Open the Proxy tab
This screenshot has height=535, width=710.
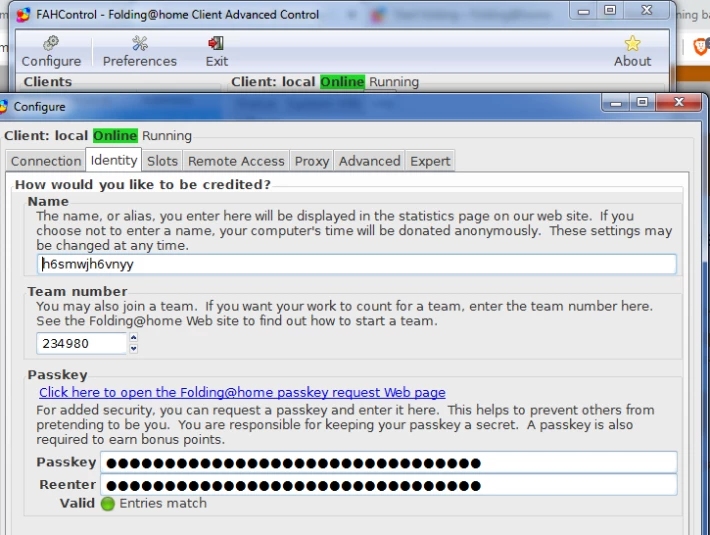(x=312, y=161)
